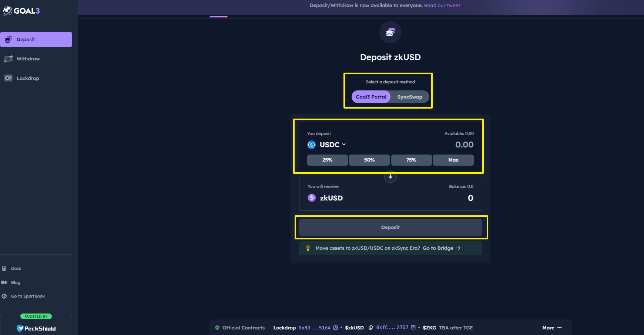Image resolution: width=644 pixels, height=335 pixels.
Task: Click the grey Deposit submit button
Action: pyautogui.click(x=390, y=227)
